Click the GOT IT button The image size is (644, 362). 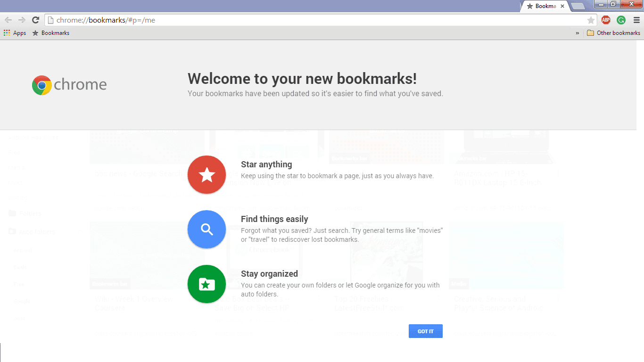(425, 331)
